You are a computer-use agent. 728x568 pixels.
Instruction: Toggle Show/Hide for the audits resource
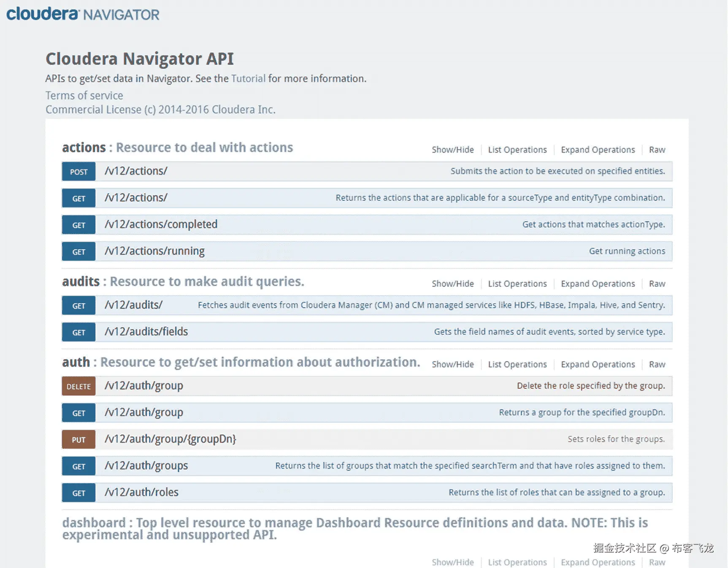pos(452,283)
